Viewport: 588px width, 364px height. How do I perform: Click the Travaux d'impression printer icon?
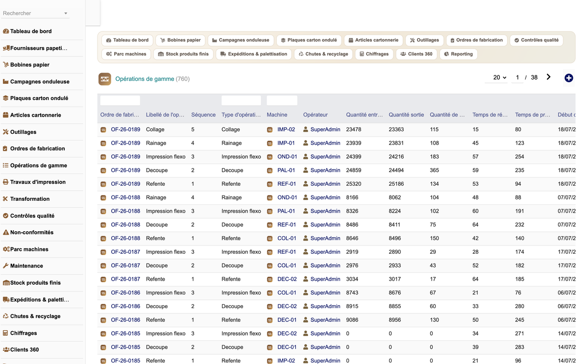(x=6, y=182)
